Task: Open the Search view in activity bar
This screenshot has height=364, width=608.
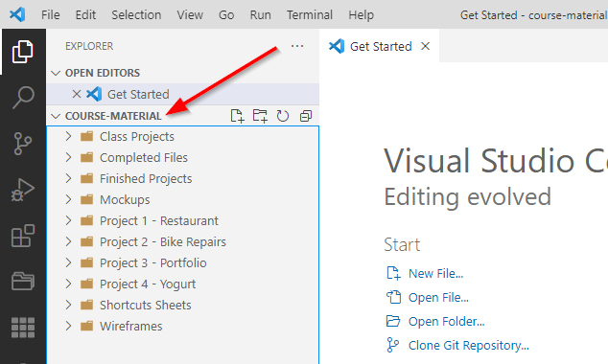Action: pos(23,98)
